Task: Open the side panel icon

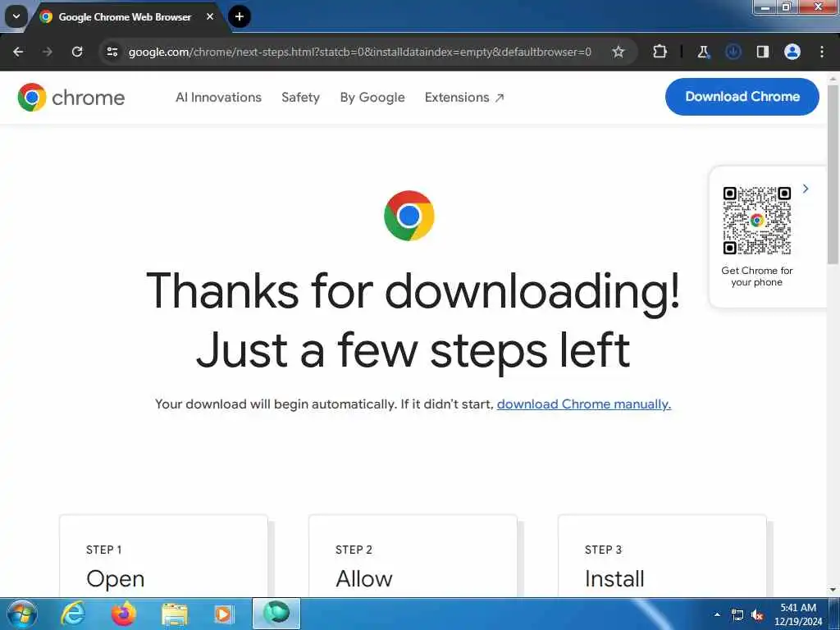Action: tap(763, 52)
